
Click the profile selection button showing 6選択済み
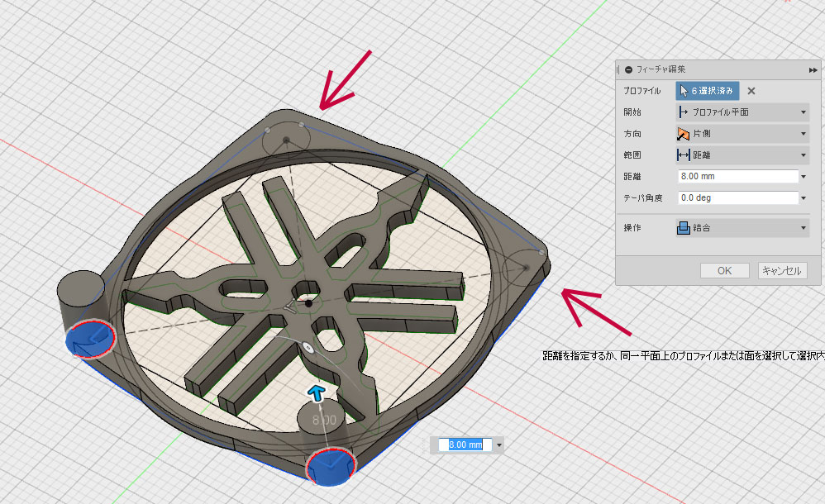(708, 91)
